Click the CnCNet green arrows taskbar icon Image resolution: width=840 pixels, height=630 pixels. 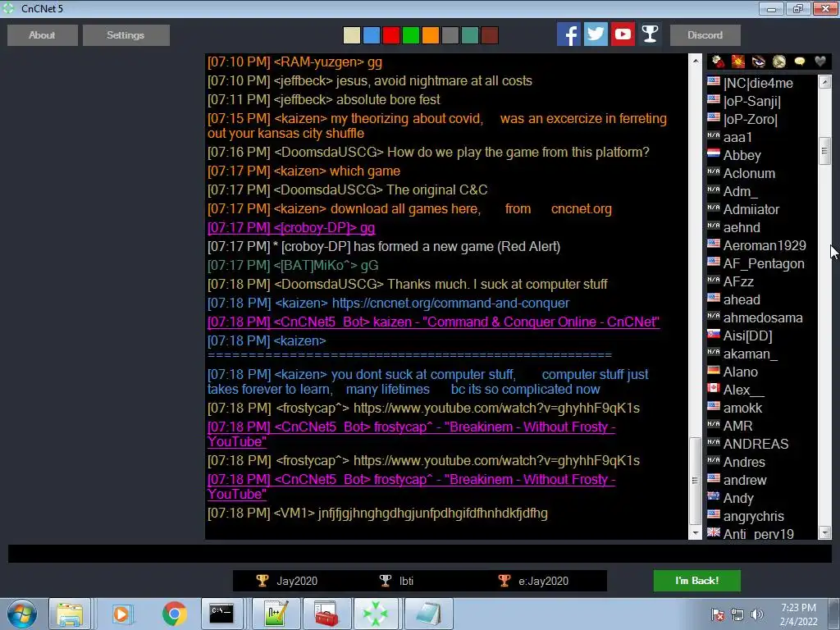pos(376,614)
